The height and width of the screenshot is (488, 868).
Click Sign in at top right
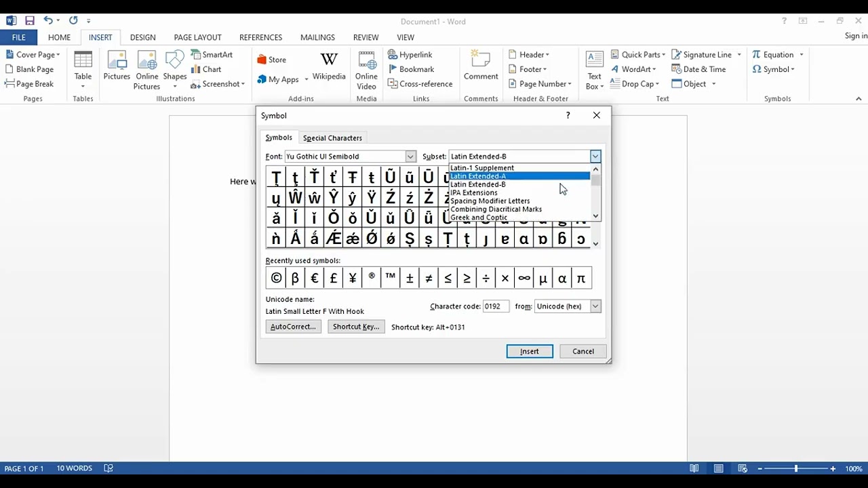tap(856, 36)
